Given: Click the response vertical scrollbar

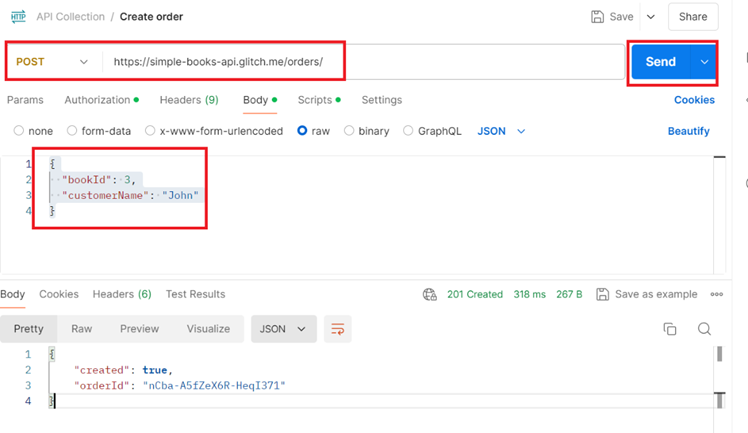Looking at the screenshot, I should click(x=719, y=355).
